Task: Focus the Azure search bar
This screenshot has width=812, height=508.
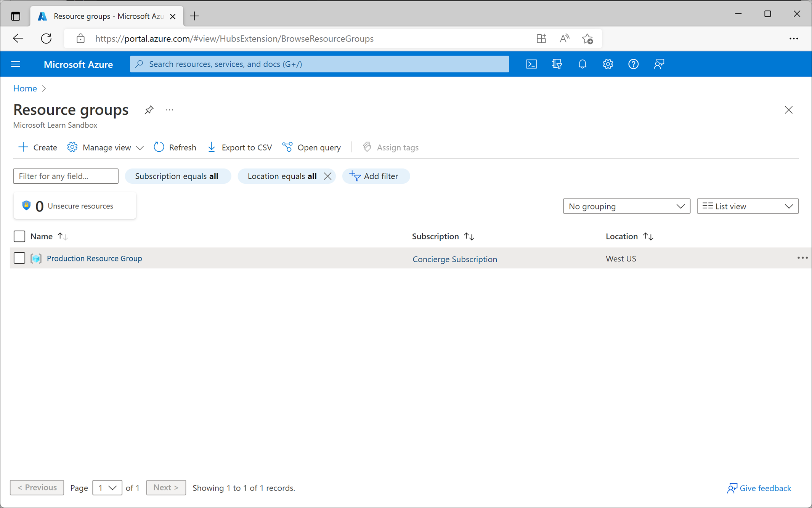Action: 319,64
